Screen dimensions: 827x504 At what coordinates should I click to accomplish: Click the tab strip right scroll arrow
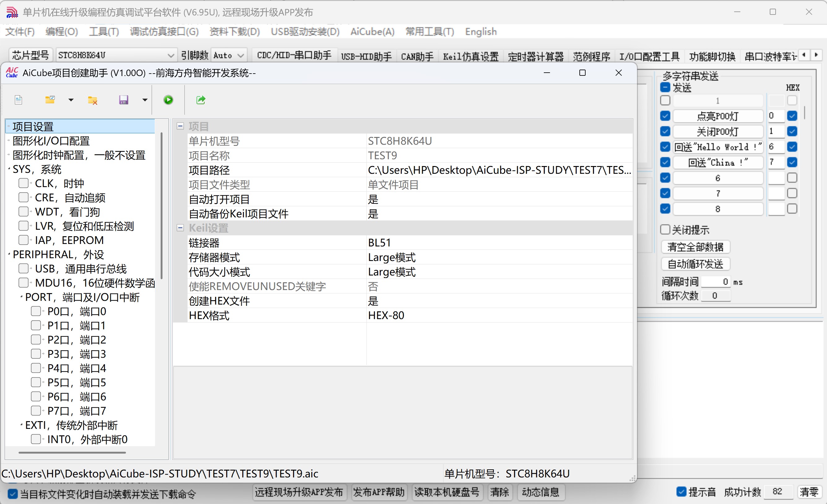[816, 54]
